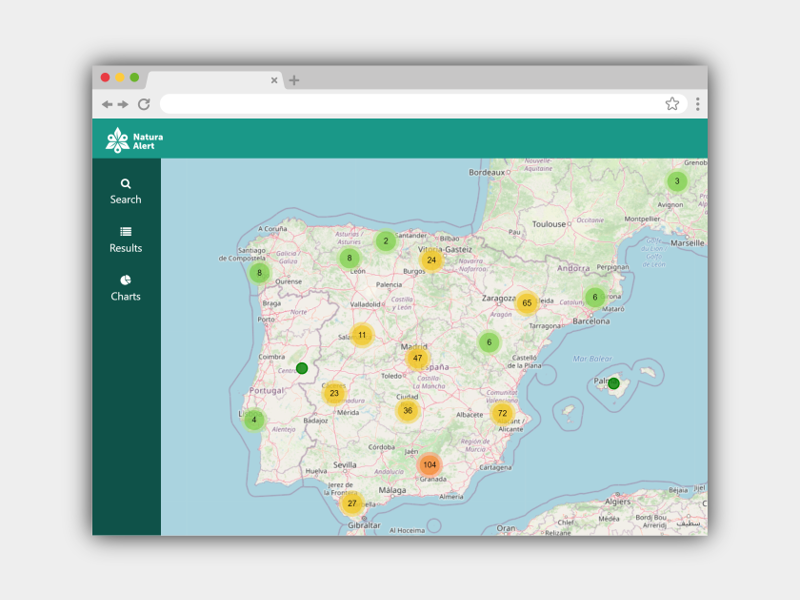Screen dimensions: 800x600
Task: Click the green cluster marker 6 in Aragón
Action: click(489, 342)
